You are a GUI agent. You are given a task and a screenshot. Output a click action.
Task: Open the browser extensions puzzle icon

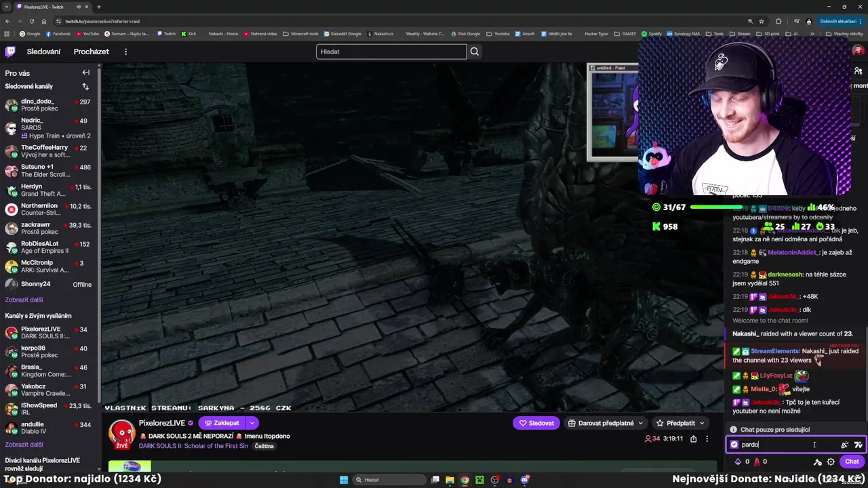coord(778,21)
